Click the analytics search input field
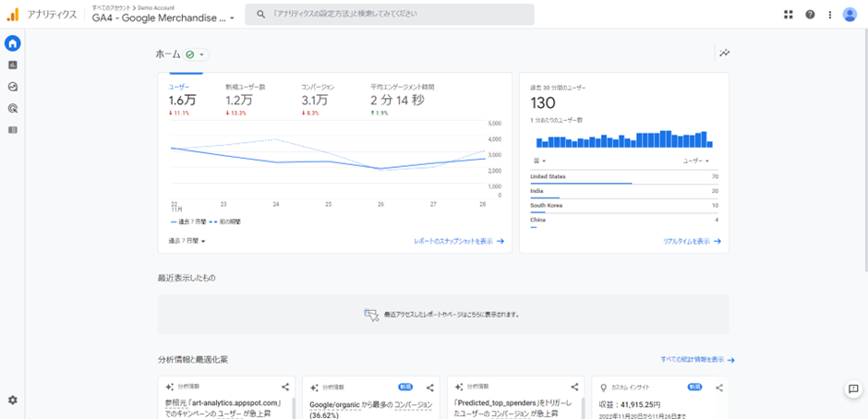 (397, 15)
